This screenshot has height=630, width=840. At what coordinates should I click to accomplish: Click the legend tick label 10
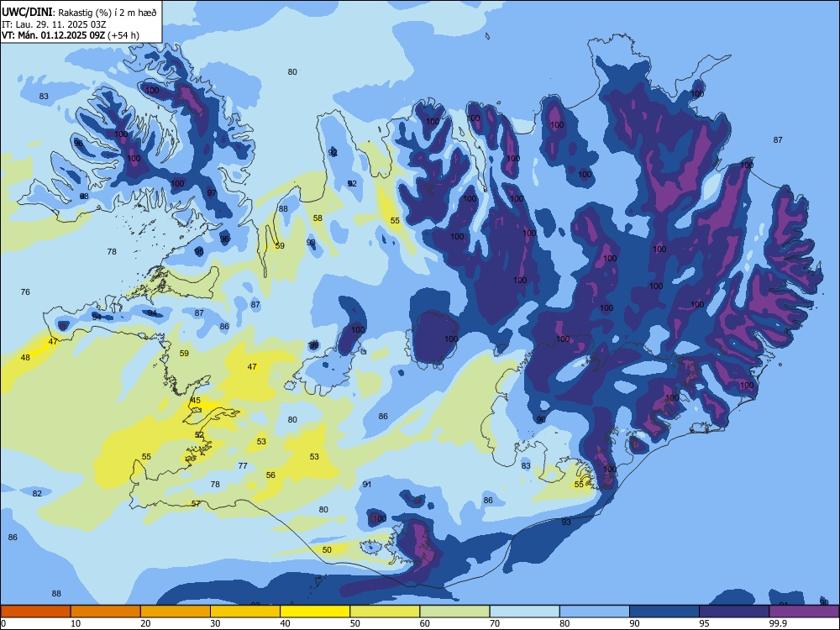pos(76,623)
